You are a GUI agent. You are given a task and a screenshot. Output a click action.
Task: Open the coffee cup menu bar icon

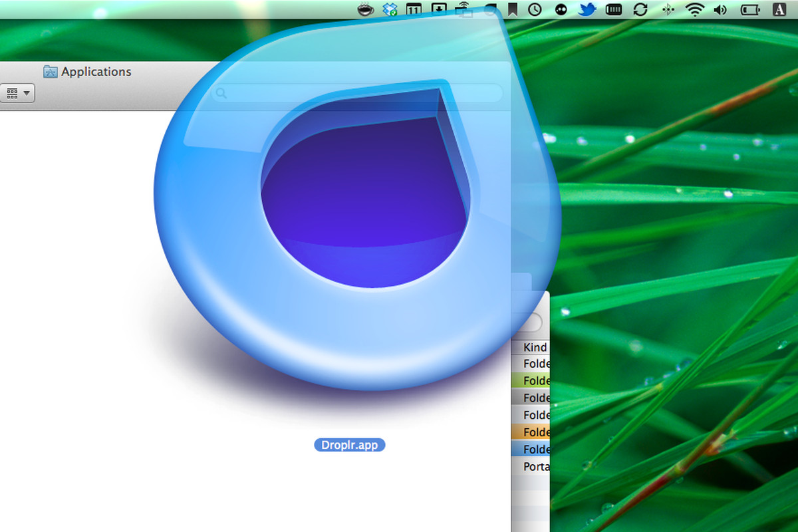point(366,9)
